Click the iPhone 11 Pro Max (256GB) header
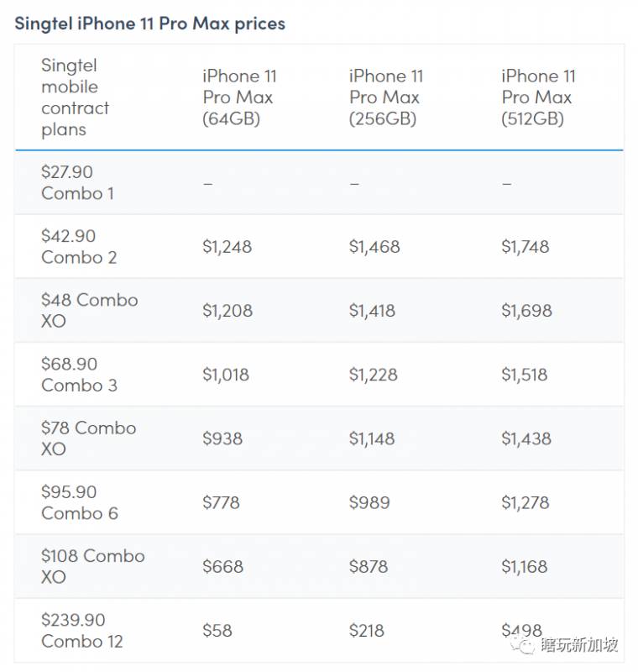The height and width of the screenshot is (672, 638). pos(386,97)
